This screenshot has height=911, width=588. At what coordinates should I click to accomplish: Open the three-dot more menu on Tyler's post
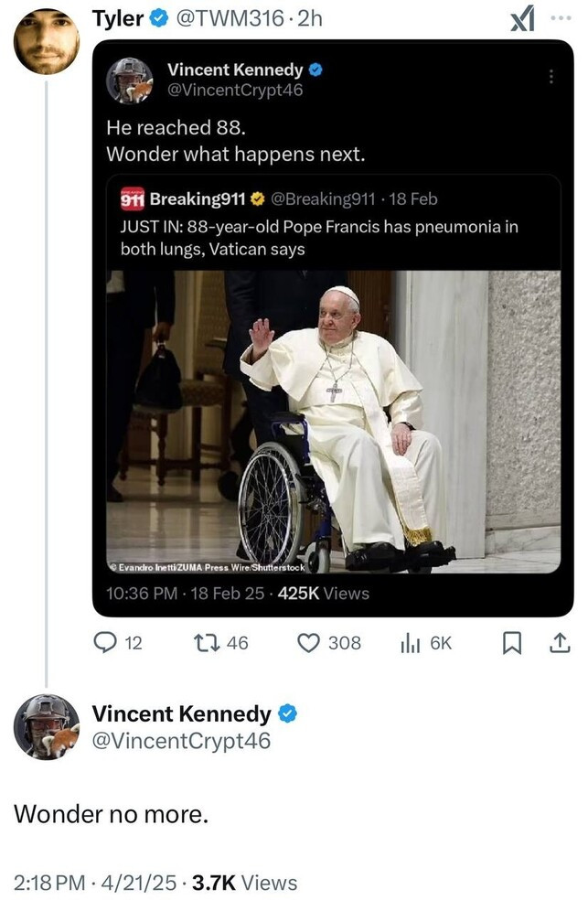click(560, 18)
